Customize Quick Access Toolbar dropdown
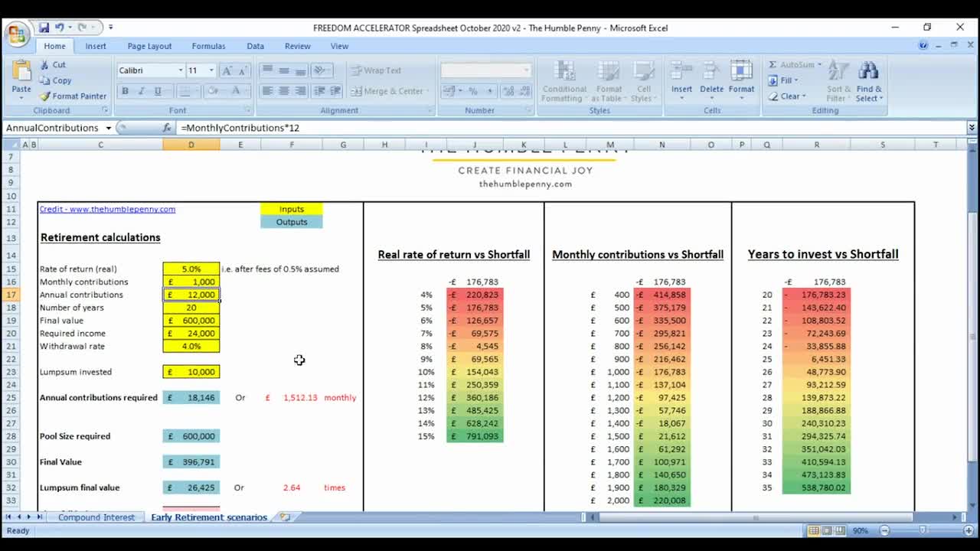Image resolution: width=980 pixels, height=551 pixels. coord(110,28)
